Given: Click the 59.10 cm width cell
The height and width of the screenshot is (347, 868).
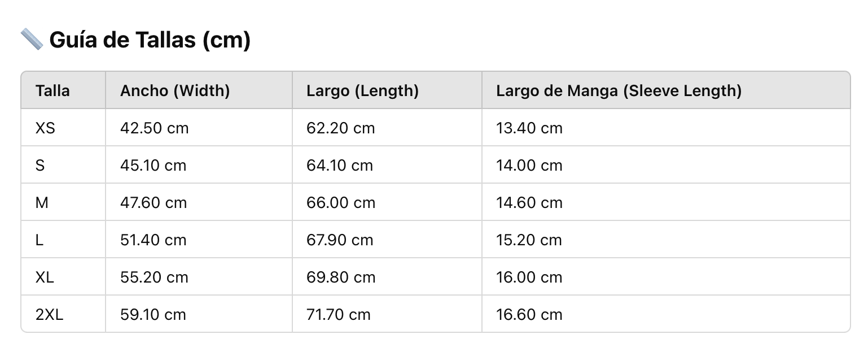Looking at the screenshot, I should coord(153,315).
